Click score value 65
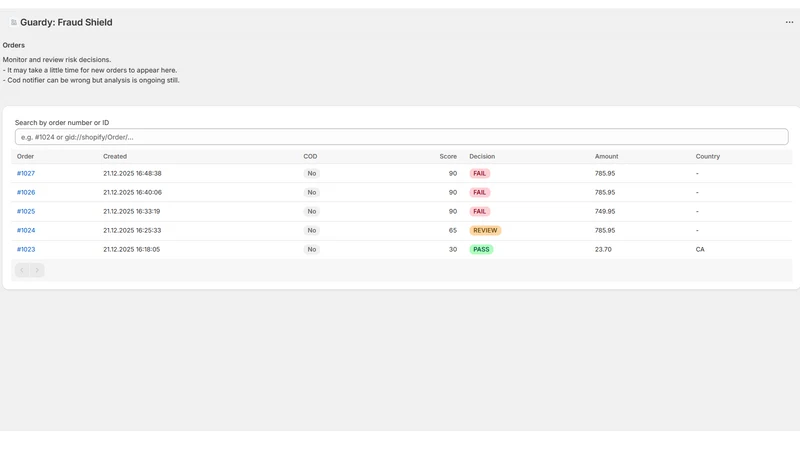The height and width of the screenshot is (450, 800). tap(453, 230)
